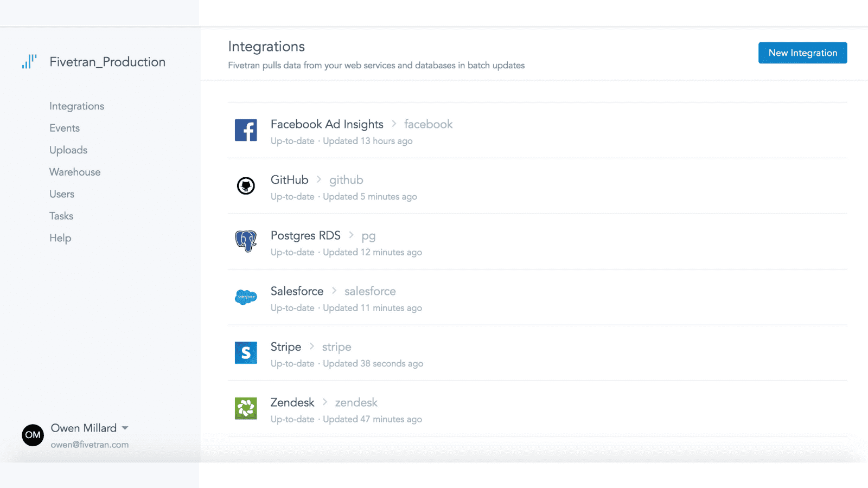Screen dimensions: 868x488
Task: Select Users in the sidebar
Action: [x=62, y=194]
